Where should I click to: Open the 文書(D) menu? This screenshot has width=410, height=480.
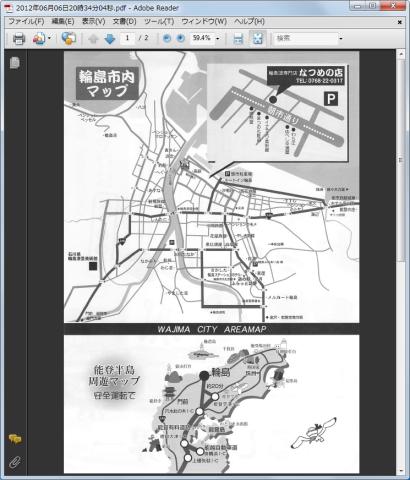124,22
